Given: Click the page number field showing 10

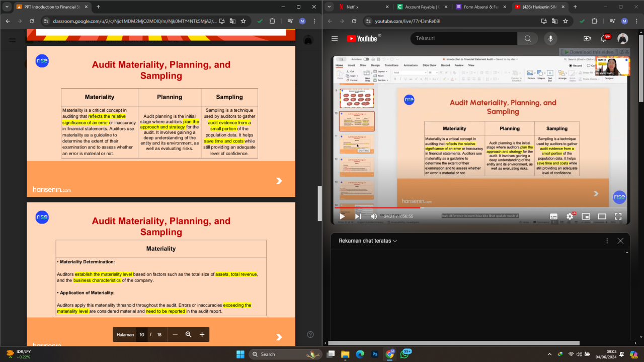Looking at the screenshot, I should click(142, 334).
